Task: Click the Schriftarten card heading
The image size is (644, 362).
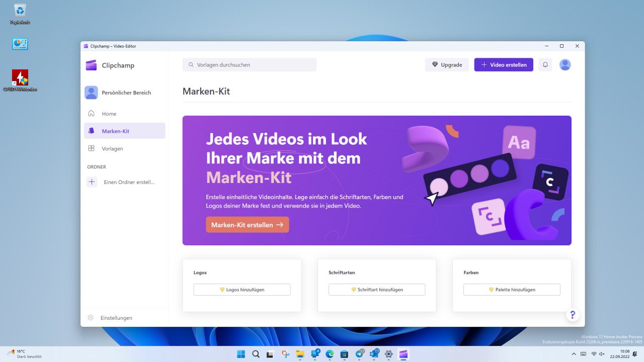Action: pyautogui.click(x=342, y=273)
